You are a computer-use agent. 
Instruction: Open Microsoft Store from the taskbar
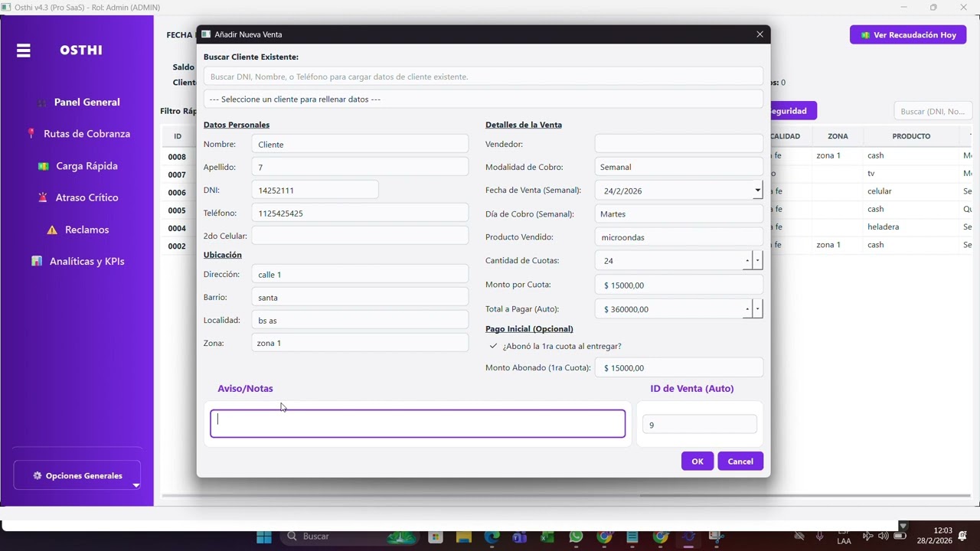pos(436,537)
